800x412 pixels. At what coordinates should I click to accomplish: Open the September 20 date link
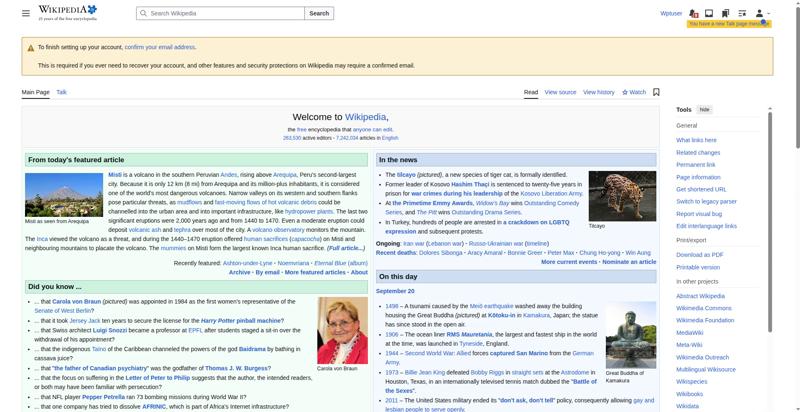click(x=395, y=291)
